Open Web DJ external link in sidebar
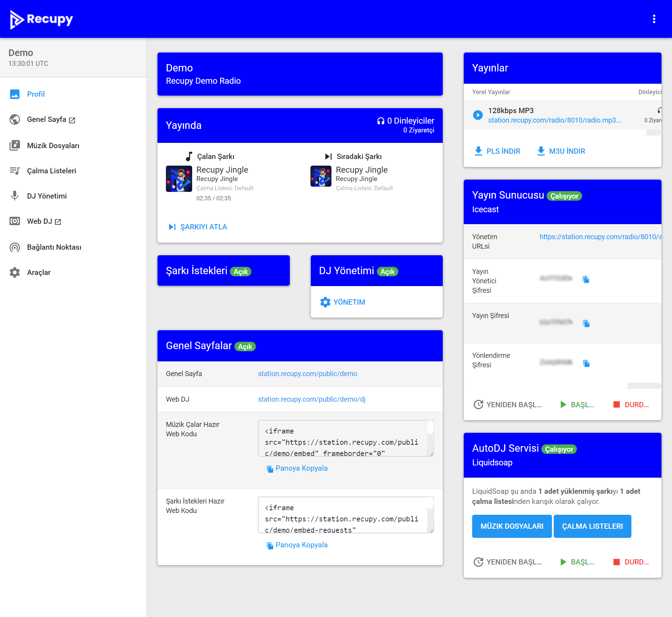The image size is (672, 617). coord(44,221)
